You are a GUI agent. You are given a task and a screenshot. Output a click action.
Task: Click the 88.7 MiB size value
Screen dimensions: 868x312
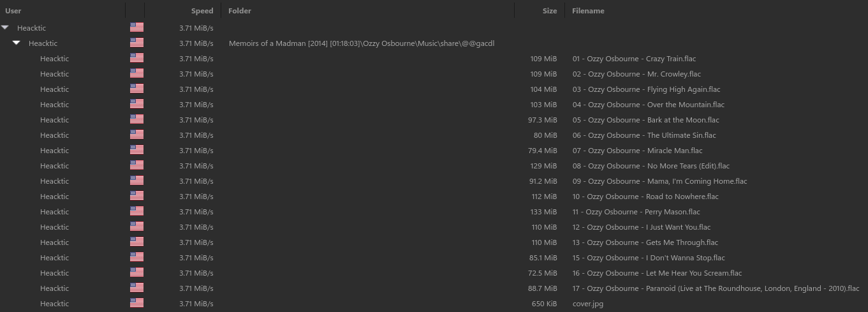coord(542,288)
